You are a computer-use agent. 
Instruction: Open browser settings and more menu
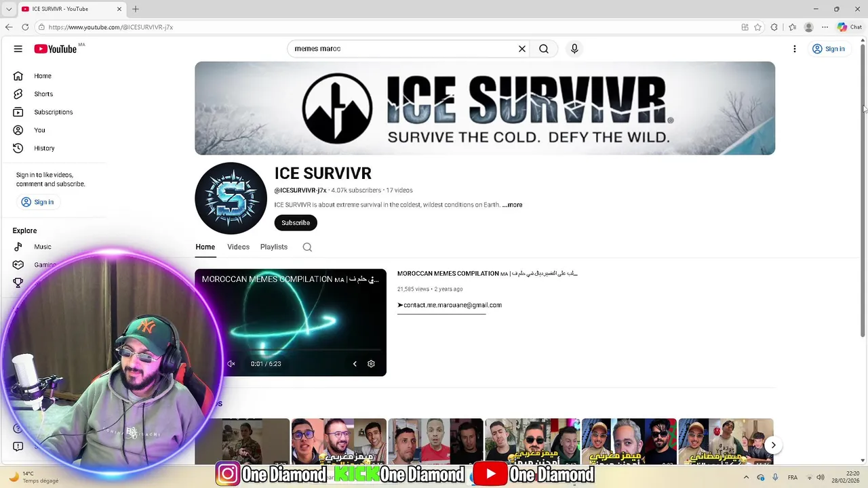coord(825,27)
